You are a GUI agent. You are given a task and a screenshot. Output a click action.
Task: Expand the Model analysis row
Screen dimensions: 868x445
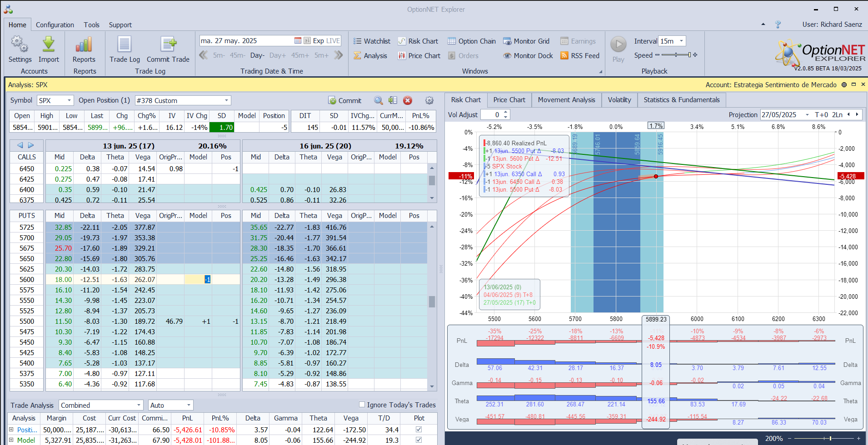point(11,440)
